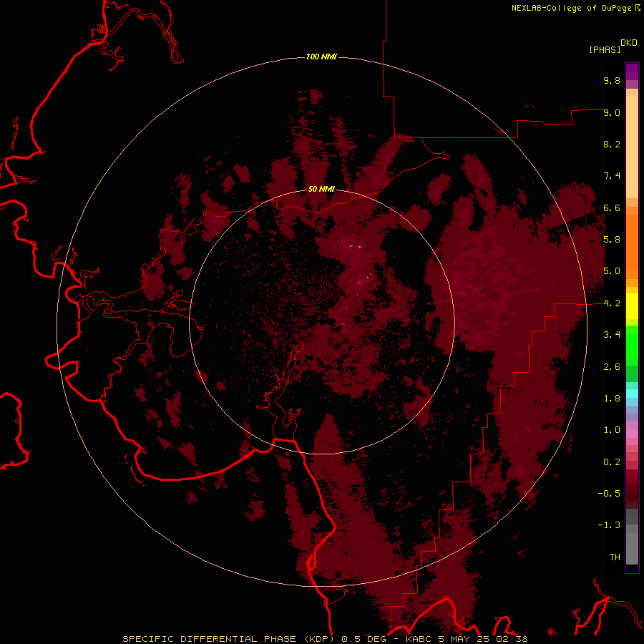Screen dimensions: 644x644
Task: Click the DKD label above the color scale
Action: tap(629, 42)
